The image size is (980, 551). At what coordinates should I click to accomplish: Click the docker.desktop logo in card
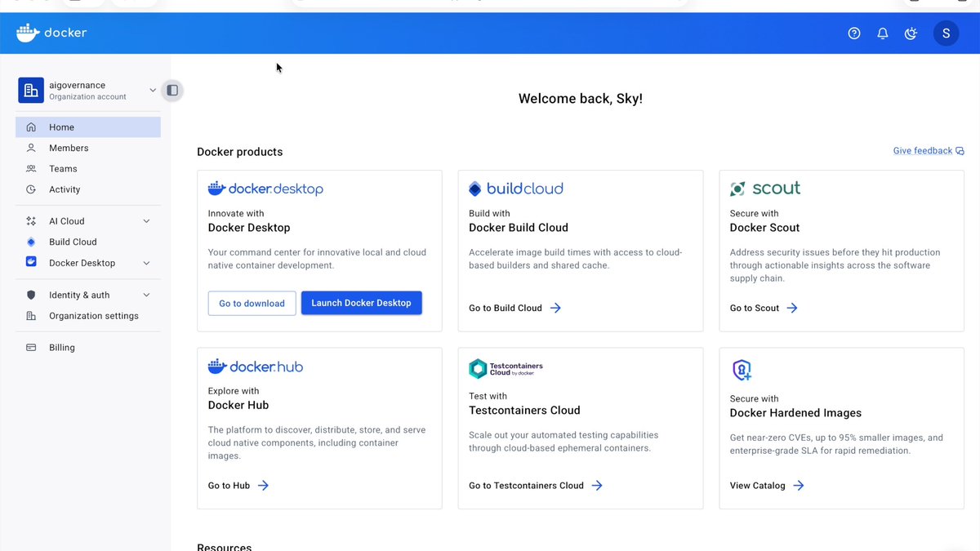tap(265, 189)
